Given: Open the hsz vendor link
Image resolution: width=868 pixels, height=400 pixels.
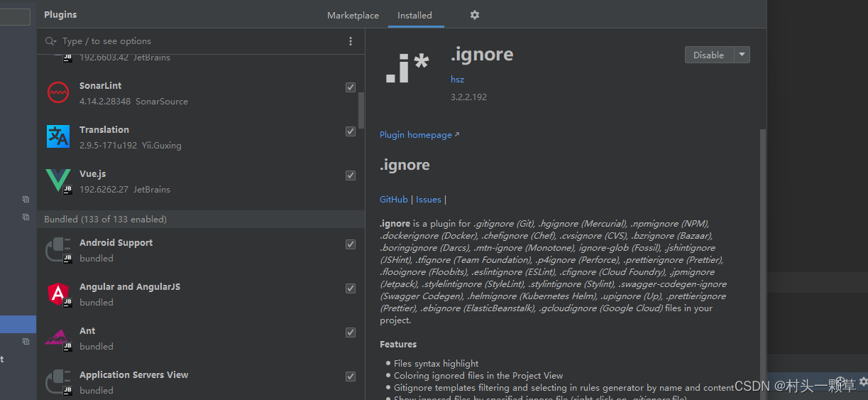Looking at the screenshot, I should 457,79.
